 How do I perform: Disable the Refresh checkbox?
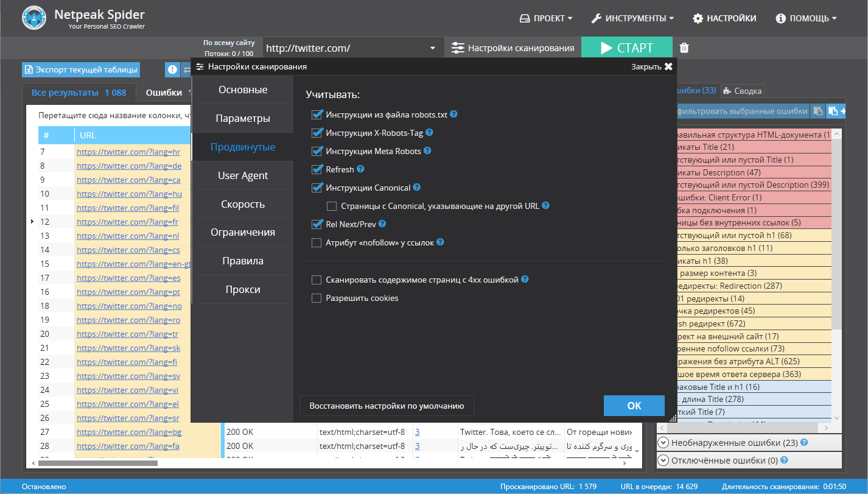coord(317,169)
